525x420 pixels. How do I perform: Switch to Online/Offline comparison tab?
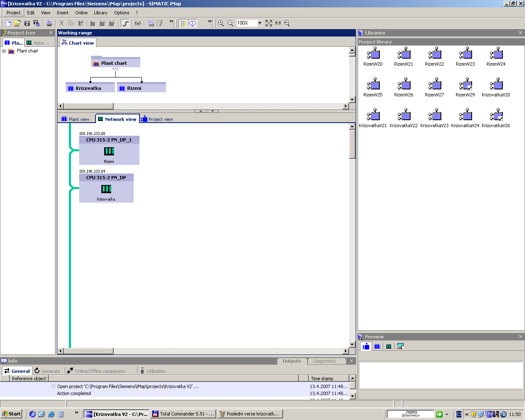pos(96,371)
